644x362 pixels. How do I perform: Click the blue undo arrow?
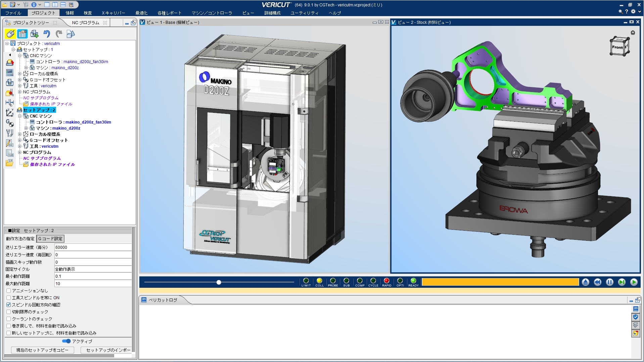tap(47, 34)
